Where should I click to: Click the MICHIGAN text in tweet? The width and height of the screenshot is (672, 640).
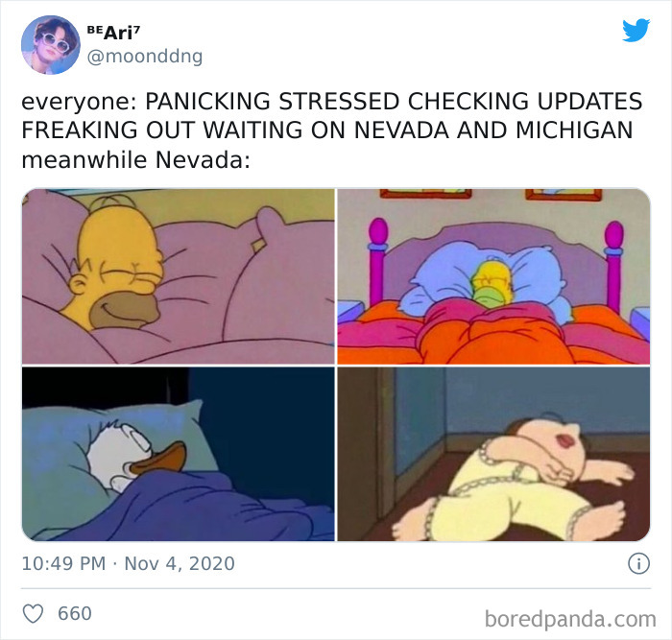[x=574, y=130]
